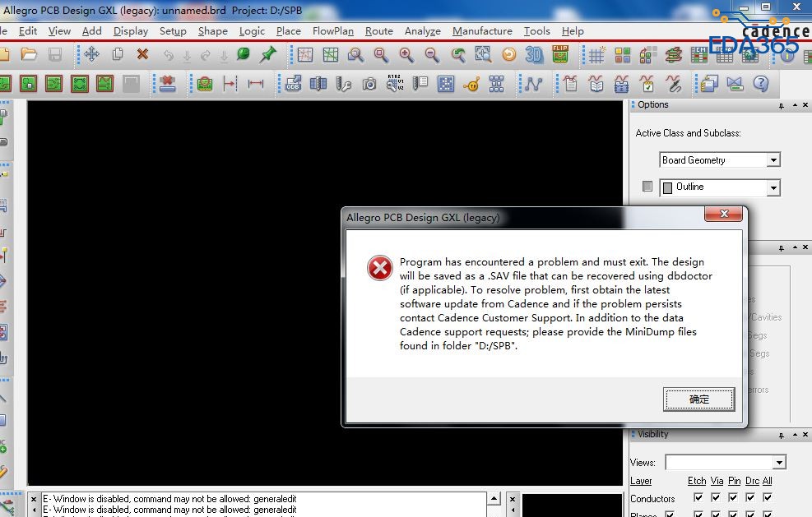Click the 确定 (OK) button in error dialog
The height and width of the screenshot is (517, 812).
tap(698, 399)
